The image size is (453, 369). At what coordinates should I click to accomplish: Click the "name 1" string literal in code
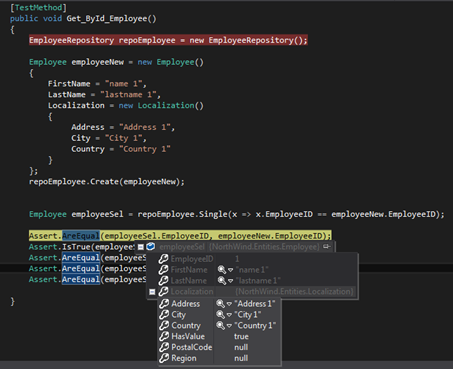click(124, 84)
